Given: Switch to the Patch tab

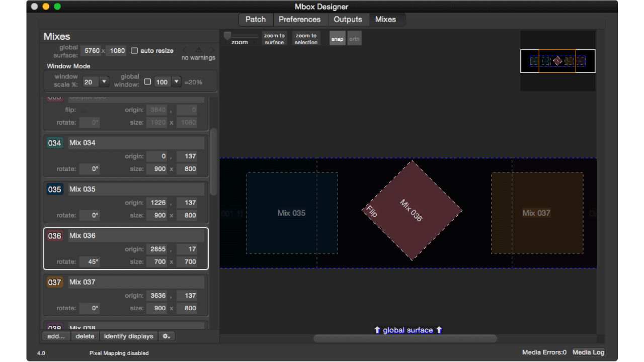Looking at the screenshot, I should [x=255, y=19].
